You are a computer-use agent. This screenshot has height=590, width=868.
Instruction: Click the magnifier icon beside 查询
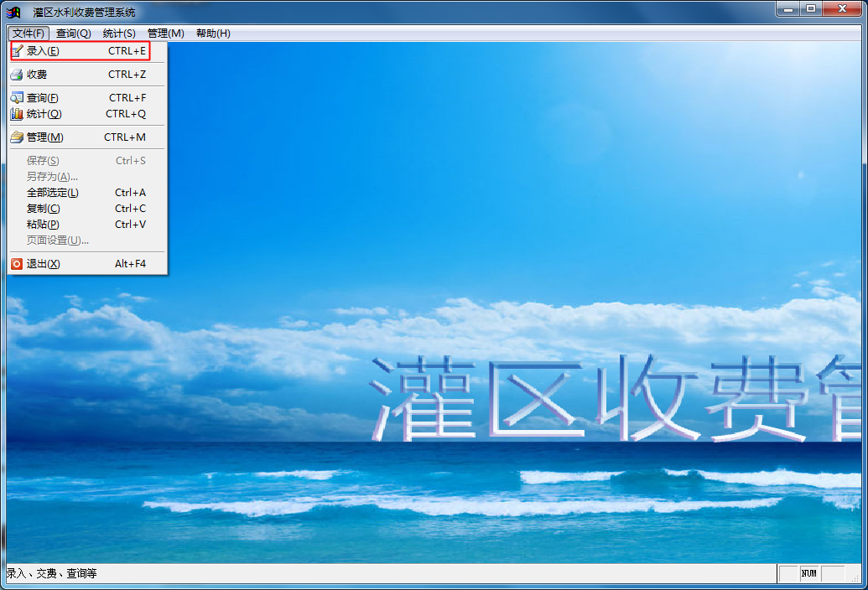(x=18, y=97)
